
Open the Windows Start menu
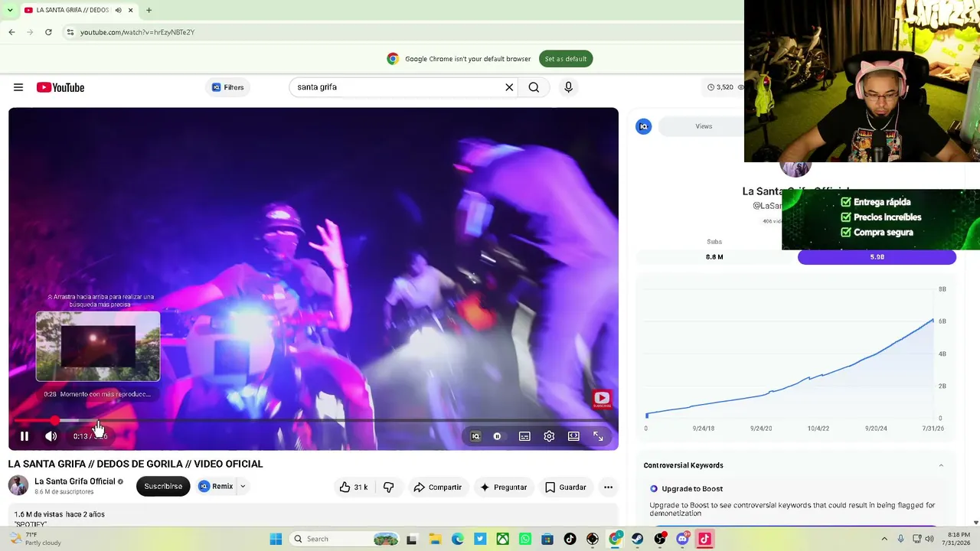(276, 539)
